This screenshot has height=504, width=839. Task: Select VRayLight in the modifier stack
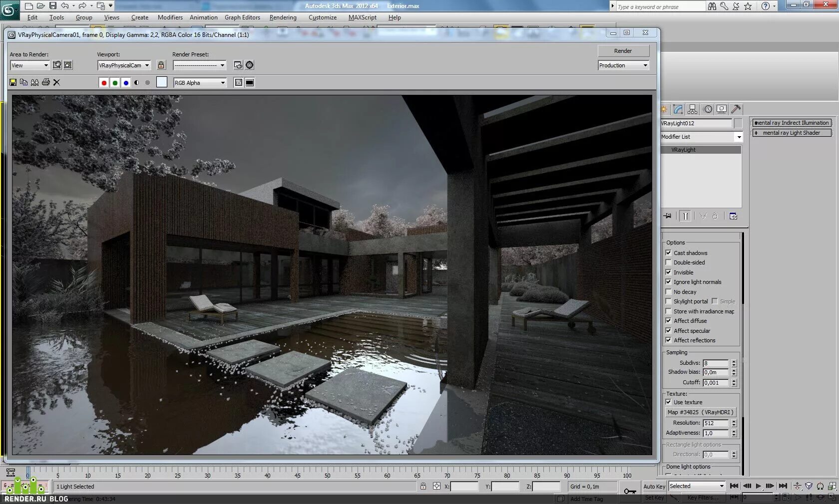point(701,150)
